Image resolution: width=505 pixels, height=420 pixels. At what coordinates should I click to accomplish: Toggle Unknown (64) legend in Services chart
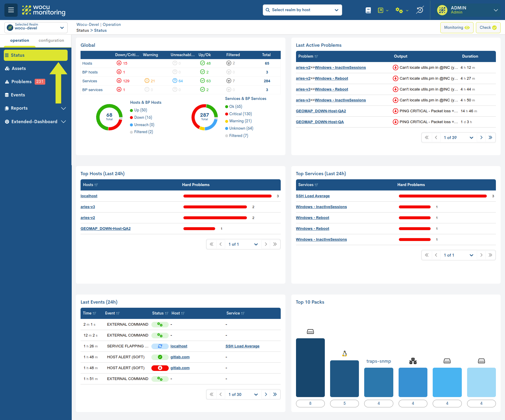[239, 128]
